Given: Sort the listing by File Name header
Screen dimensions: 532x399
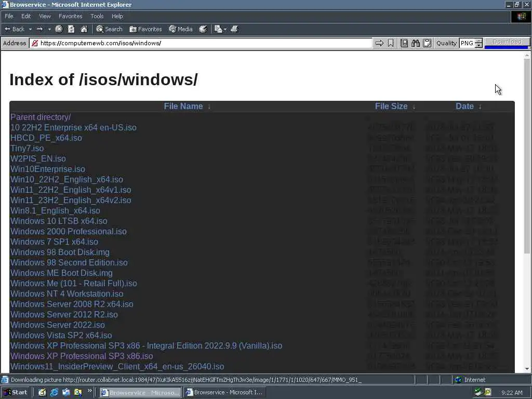Looking at the screenshot, I should 183,106.
